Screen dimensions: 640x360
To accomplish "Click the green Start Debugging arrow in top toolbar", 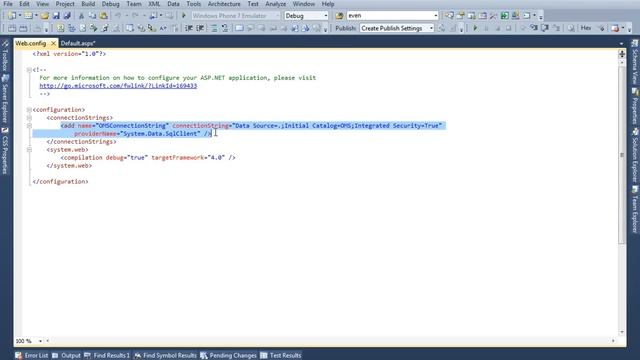I will click(184, 16).
